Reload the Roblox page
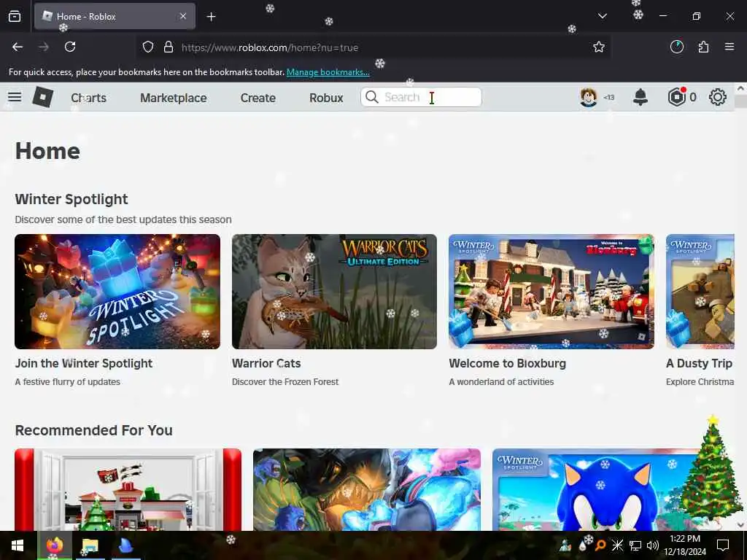 click(70, 47)
